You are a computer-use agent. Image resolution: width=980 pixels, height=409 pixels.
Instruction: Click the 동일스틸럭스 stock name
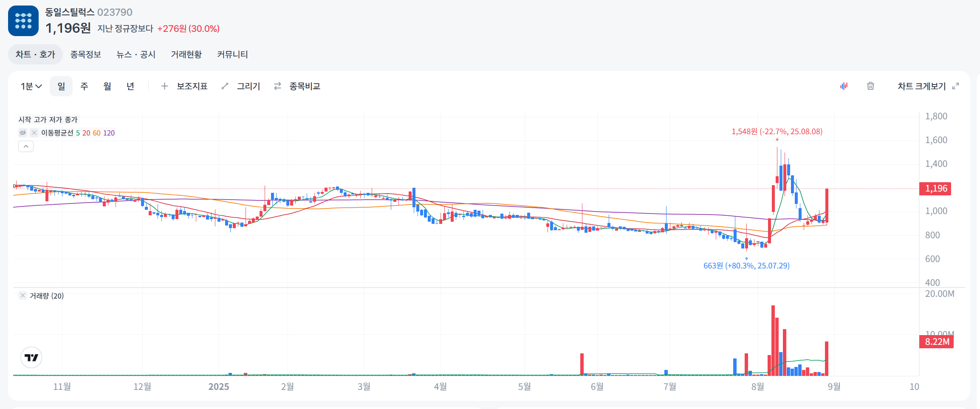[70, 12]
